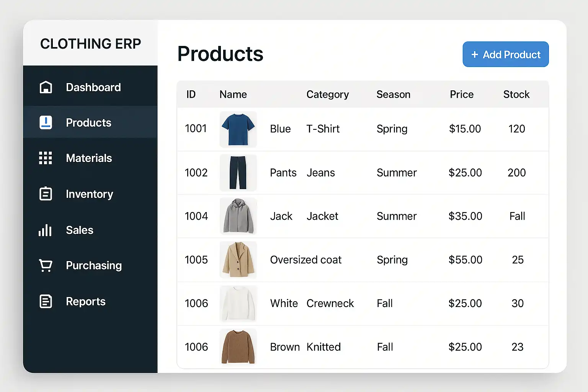588x392 pixels.
Task: Click the Inventory clipboard icon
Action: pyautogui.click(x=46, y=194)
